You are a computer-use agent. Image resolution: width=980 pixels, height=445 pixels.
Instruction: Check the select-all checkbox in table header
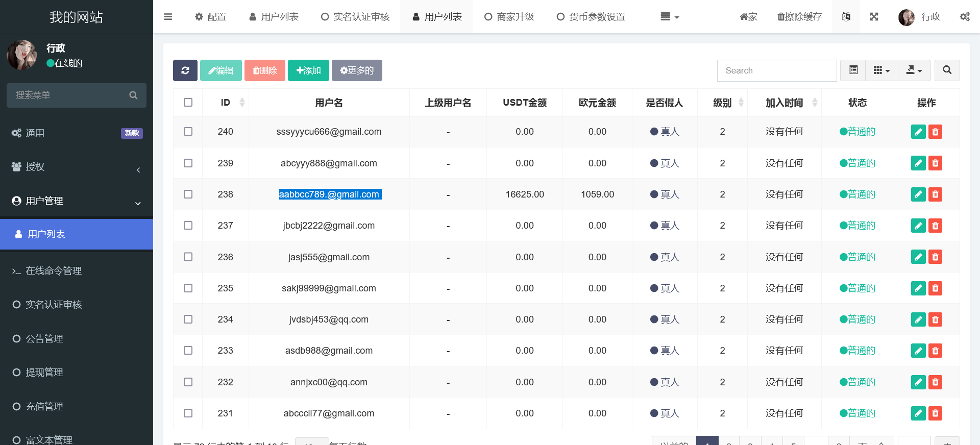[x=188, y=103]
